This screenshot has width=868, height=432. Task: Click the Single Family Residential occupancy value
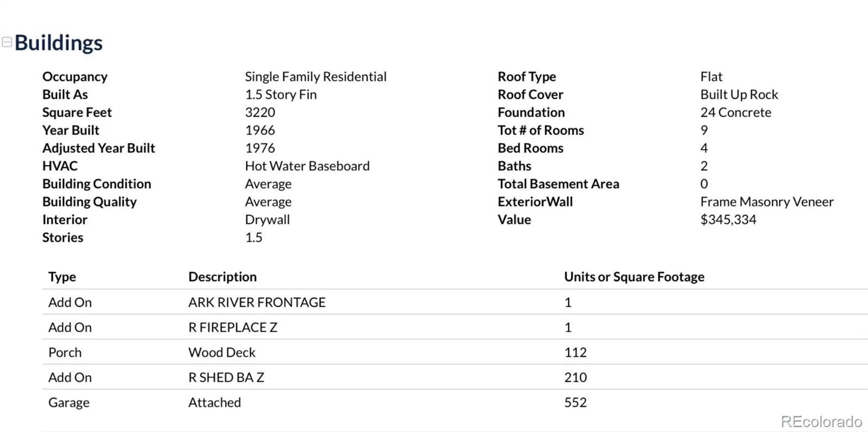(316, 77)
